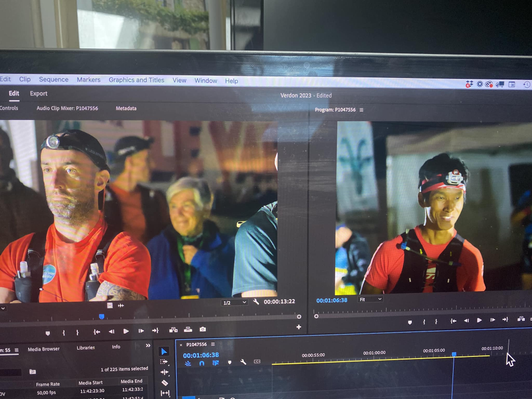Open the View menu

tap(179, 81)
